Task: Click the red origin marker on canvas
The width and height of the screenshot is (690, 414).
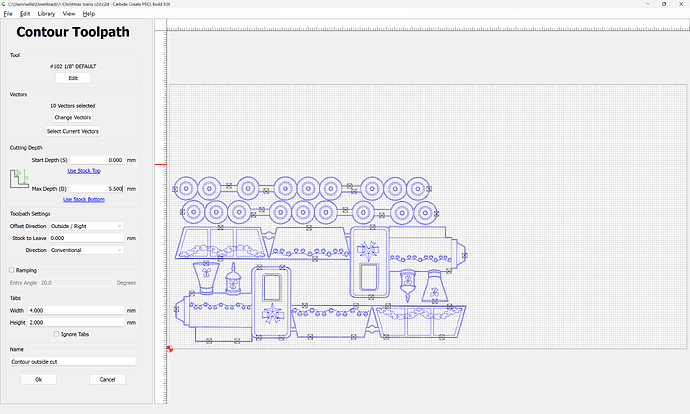Action: tap(170, 349)
